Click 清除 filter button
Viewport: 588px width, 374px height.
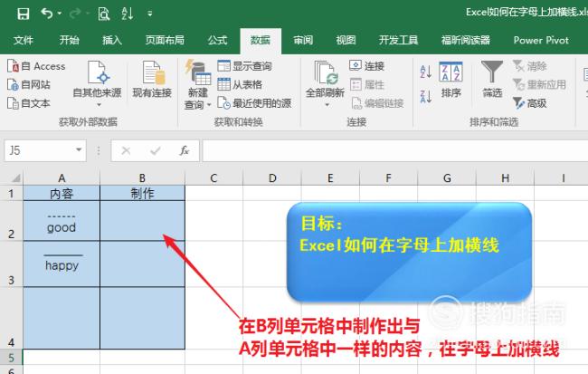[529, 66]
